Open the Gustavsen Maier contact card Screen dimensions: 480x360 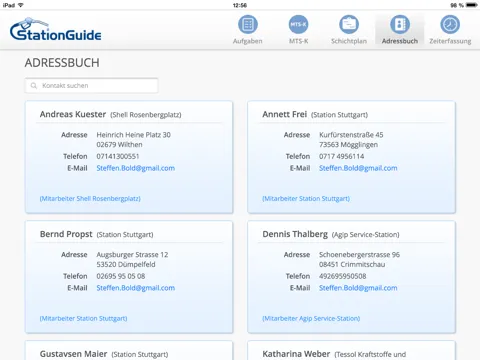point(129,350)
